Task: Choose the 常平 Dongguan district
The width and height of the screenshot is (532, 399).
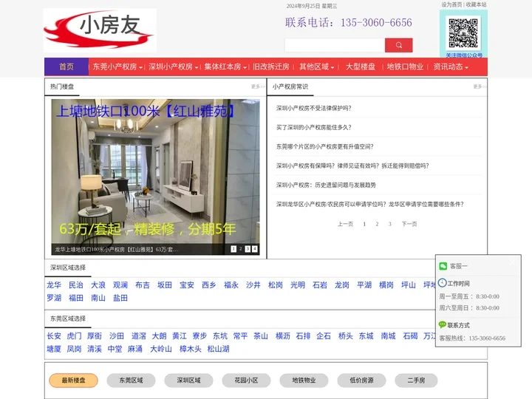Action: [241, 336]
